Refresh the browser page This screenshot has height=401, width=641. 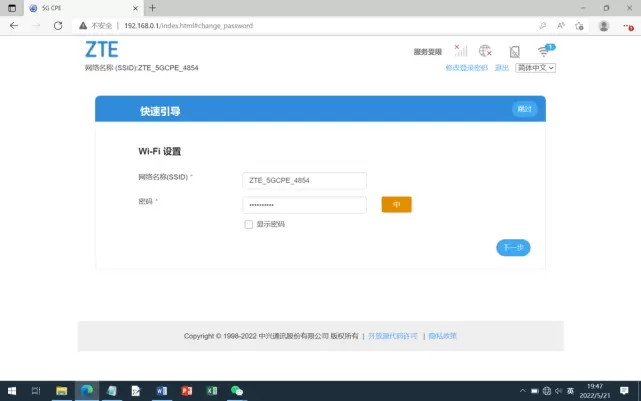coord(57,25)
